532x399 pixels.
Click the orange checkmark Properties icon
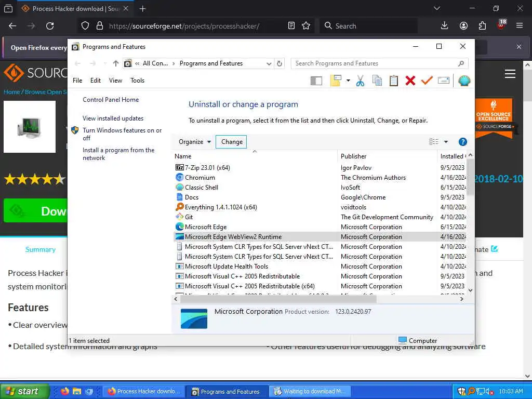427,81
